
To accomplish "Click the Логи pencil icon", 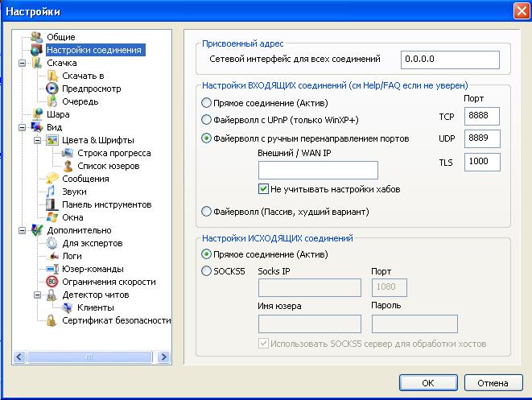I will (x=52, y=256).
